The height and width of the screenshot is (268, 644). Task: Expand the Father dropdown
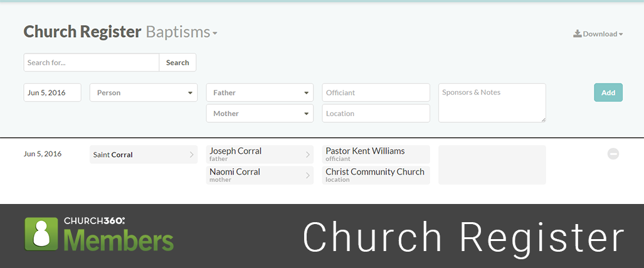click(260, 93)
